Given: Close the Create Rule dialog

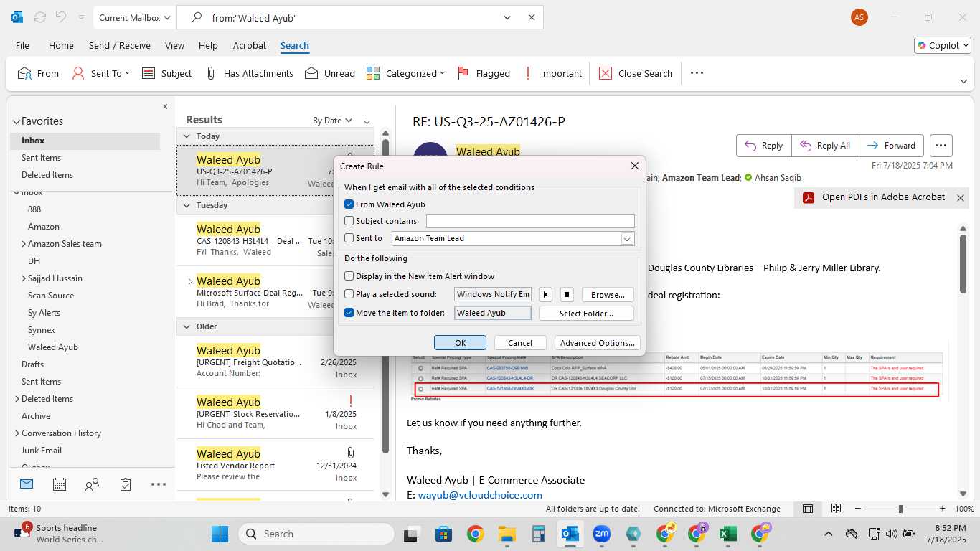Looking at the screenshot, I should (634, 166).
